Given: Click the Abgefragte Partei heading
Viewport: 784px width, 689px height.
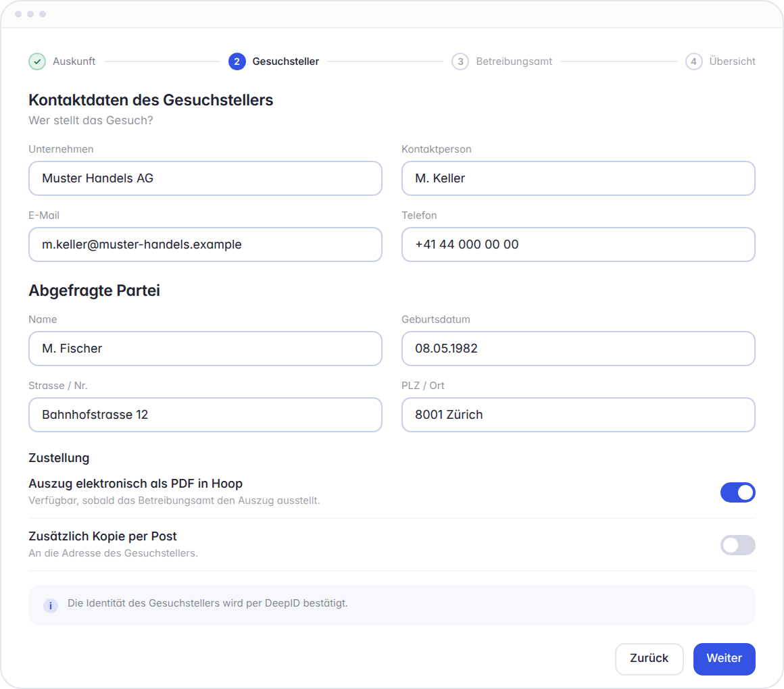Looking at the screenshot, I should point(95,290).
